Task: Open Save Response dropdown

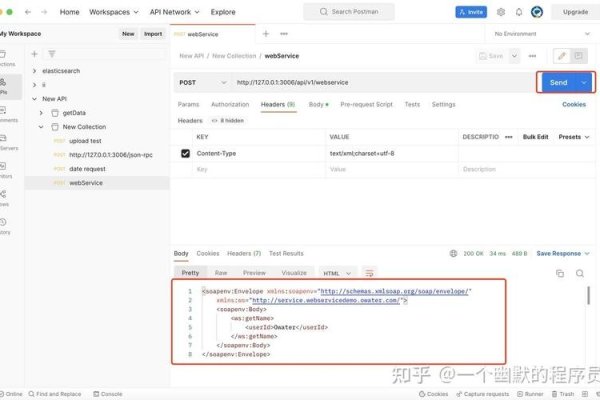Action: [563, 253]
